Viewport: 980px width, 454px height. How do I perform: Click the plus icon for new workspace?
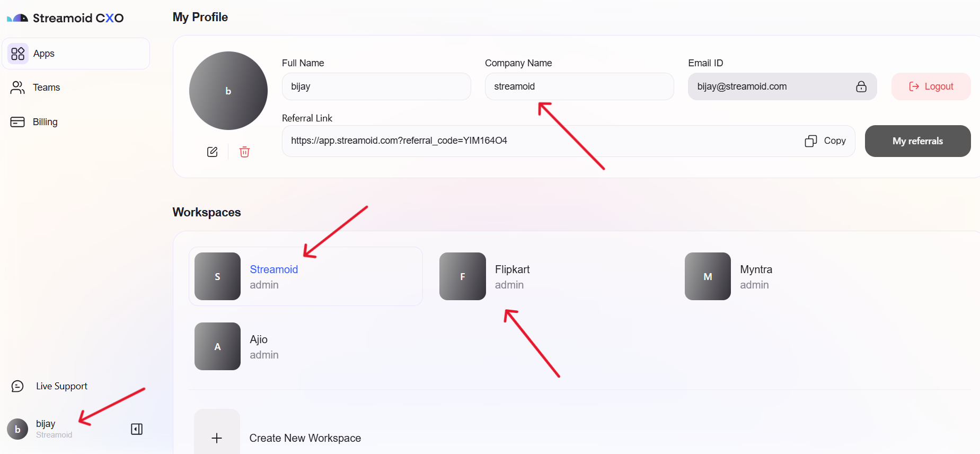tap(217, 438)
